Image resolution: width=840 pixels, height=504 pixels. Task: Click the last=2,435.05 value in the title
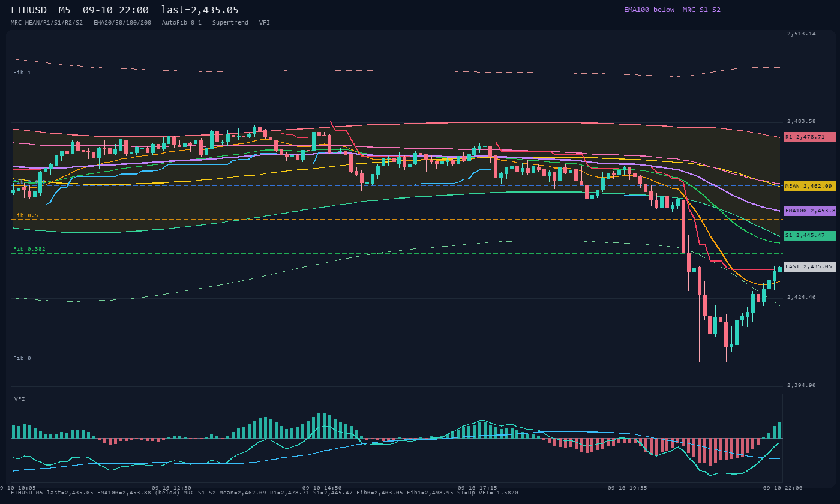[200, 10]
